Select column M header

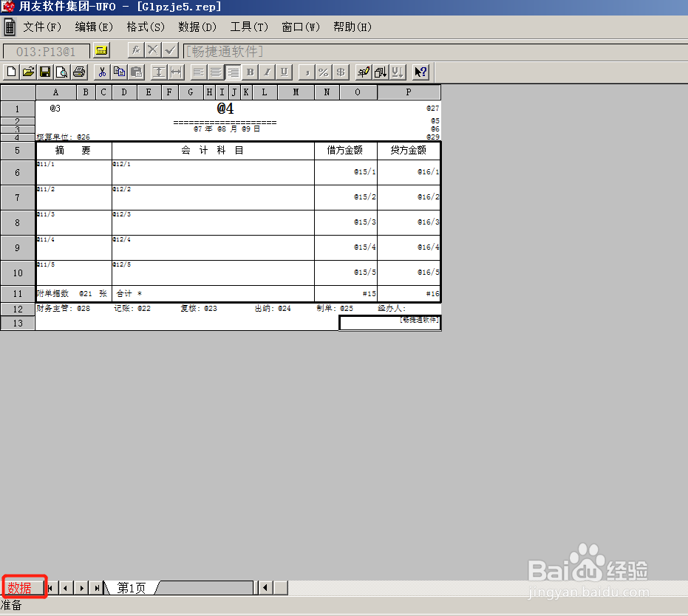pyautogui.click(x=296, y=92)
